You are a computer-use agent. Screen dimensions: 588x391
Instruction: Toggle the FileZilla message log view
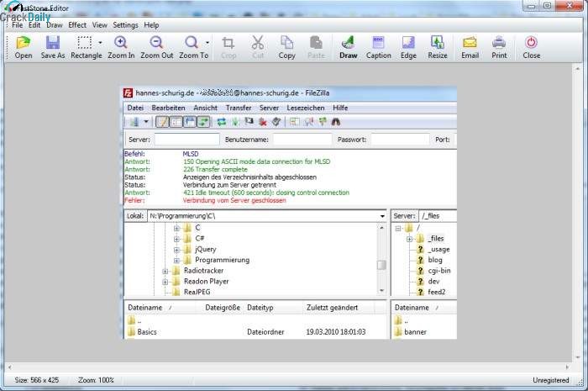click(162, 122)
